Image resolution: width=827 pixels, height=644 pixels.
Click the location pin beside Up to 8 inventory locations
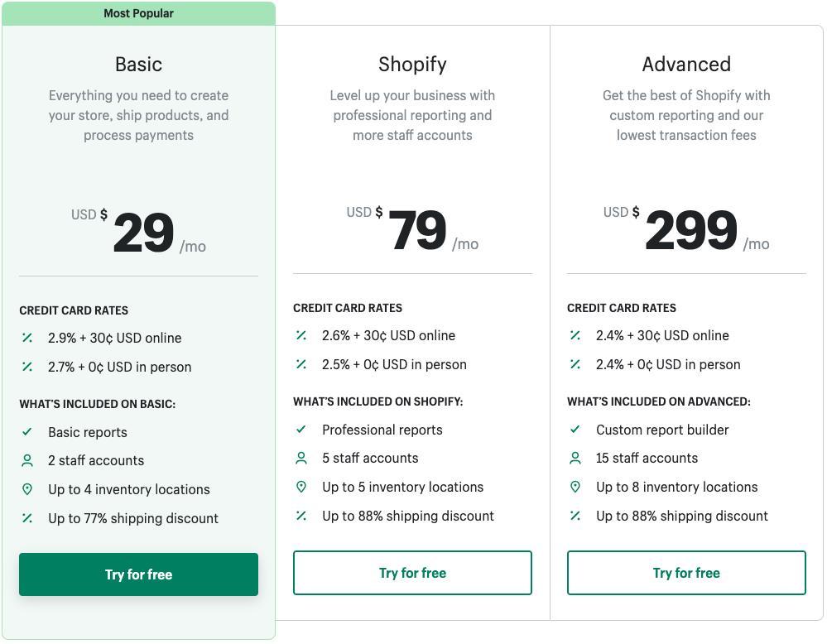(x=574, y=487)
